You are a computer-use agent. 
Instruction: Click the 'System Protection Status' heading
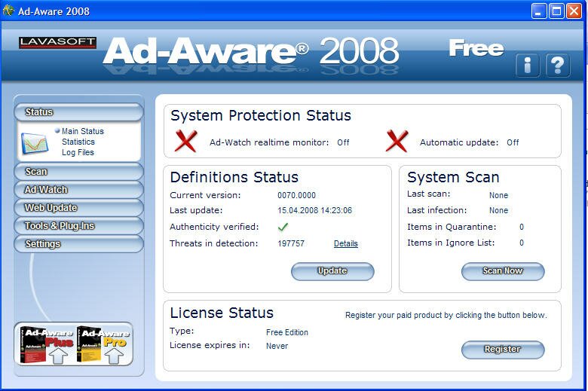point(261,115)
